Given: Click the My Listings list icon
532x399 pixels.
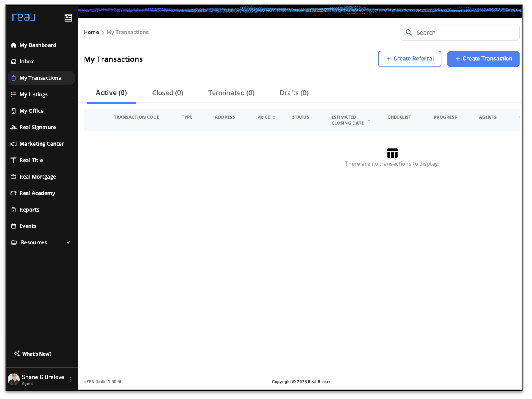Looking at the screenshot, I should [x=14, y=95].
